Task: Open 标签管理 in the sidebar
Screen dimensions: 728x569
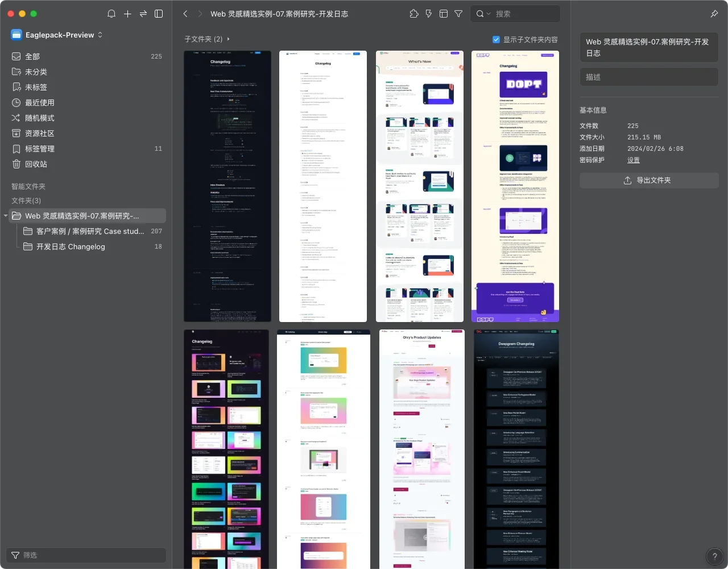Action: coord(39,149)
